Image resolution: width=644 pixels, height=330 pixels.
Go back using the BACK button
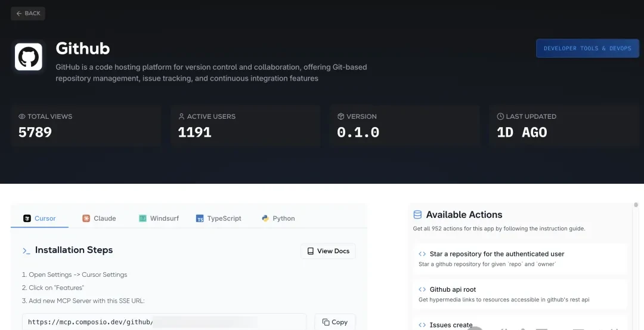click(28, 14)
